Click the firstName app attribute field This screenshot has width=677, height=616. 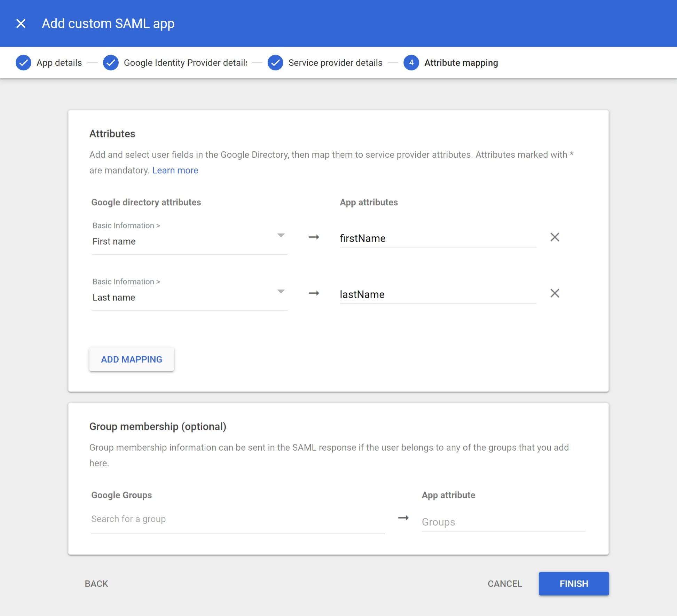coord(438,238)
